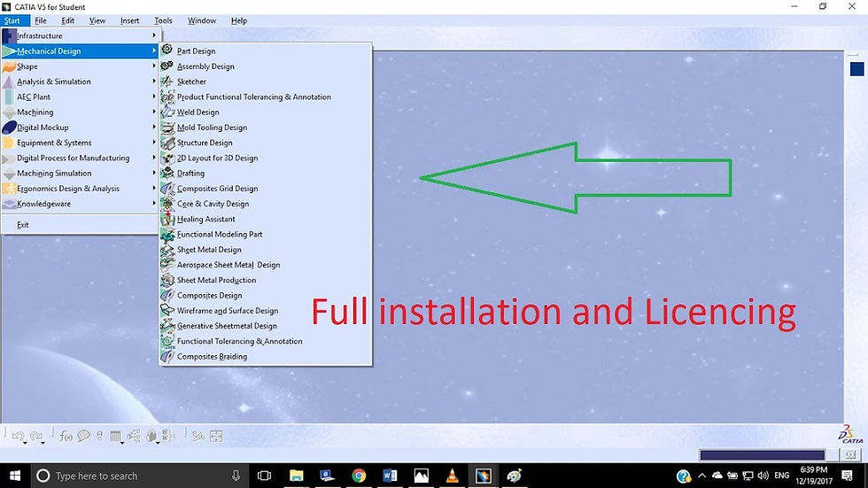Image resolution: width=868 pixels, height=488 pixels.
Task: Click the last icon in bottom toolbar
Action: pyautogui.click(x=216, y=436)
